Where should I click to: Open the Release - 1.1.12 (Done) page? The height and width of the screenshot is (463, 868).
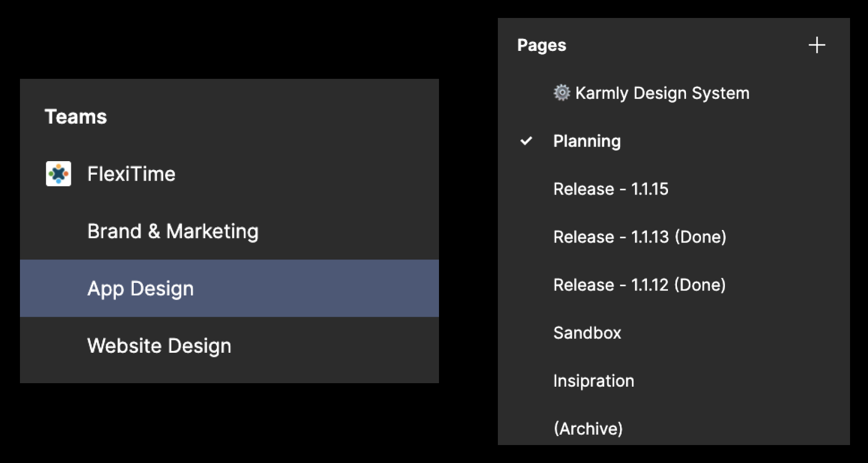coord(639,285)
